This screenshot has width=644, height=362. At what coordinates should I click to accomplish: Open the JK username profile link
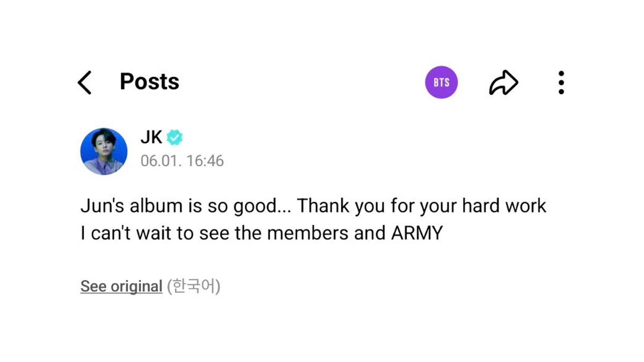[x=151, y=138]
